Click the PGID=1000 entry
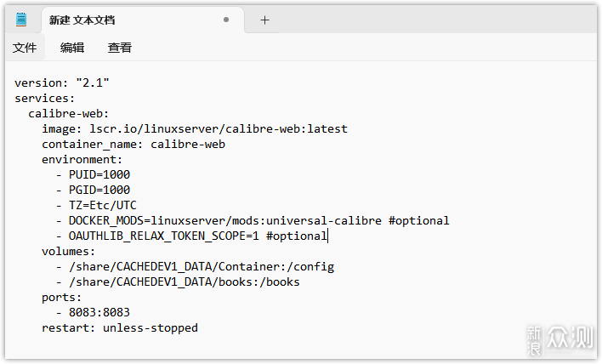Image resolution: width=602 pixels, height=364 pixels. (99, 190)
